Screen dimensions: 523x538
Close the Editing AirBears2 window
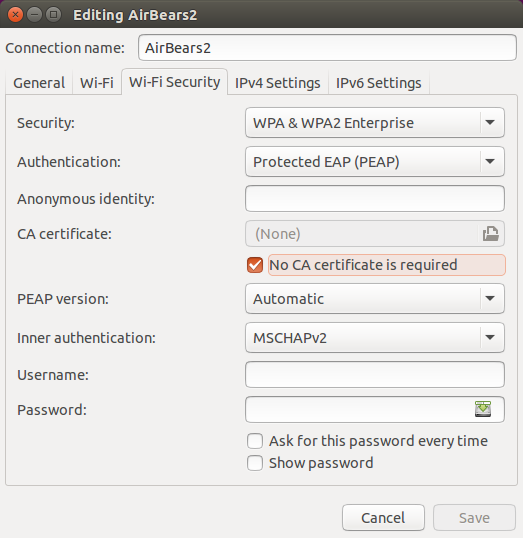(15, 15)
